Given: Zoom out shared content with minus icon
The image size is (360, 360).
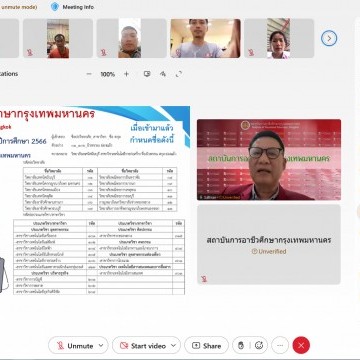Looking at the screenshot, I should point(89,74).
